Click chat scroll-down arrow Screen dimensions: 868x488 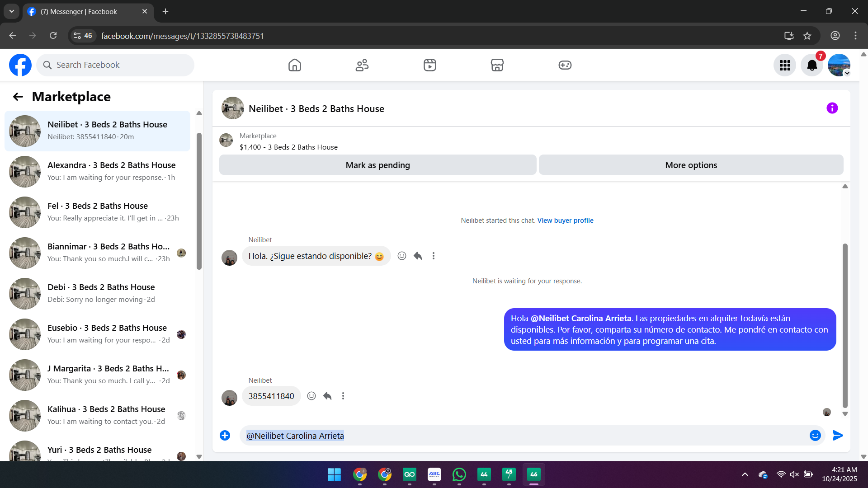pyautogui.click(x=845, y=414)
